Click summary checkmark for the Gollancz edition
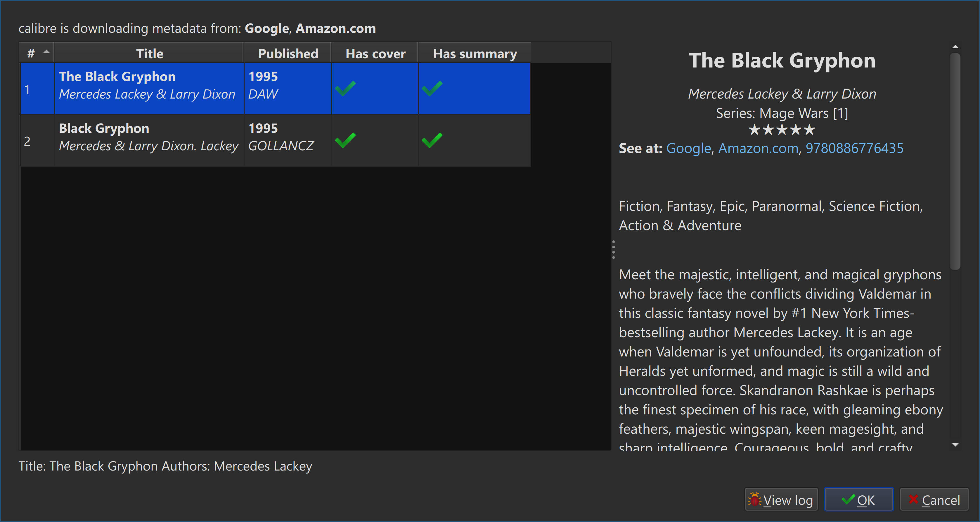Screen dimensions: 980x522 (432, 140)
